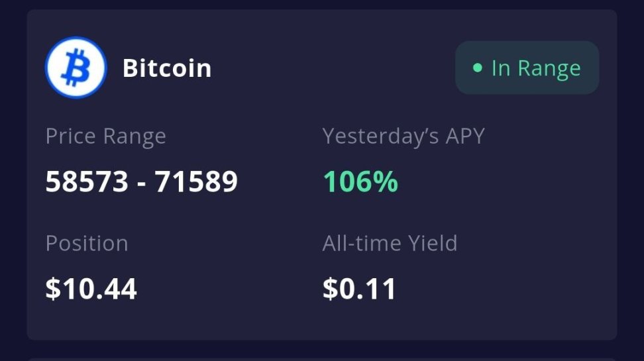Click the All-time Yield label
This screenshot has height=361, width=644.
(x=390, y=243)
